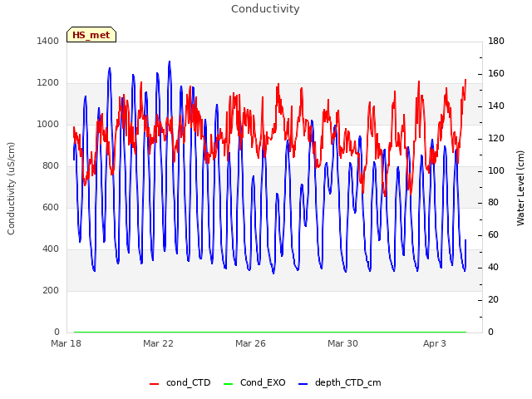Click the 60 right axis label
Screen dimensions: 532x399
pyautogui.click(x=493, y=234)
